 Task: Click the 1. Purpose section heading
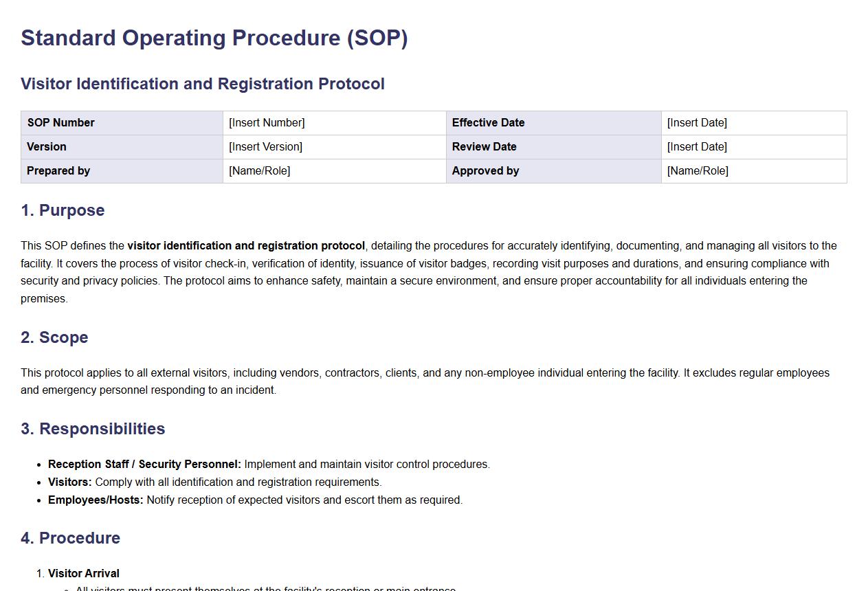coord(63,210)
